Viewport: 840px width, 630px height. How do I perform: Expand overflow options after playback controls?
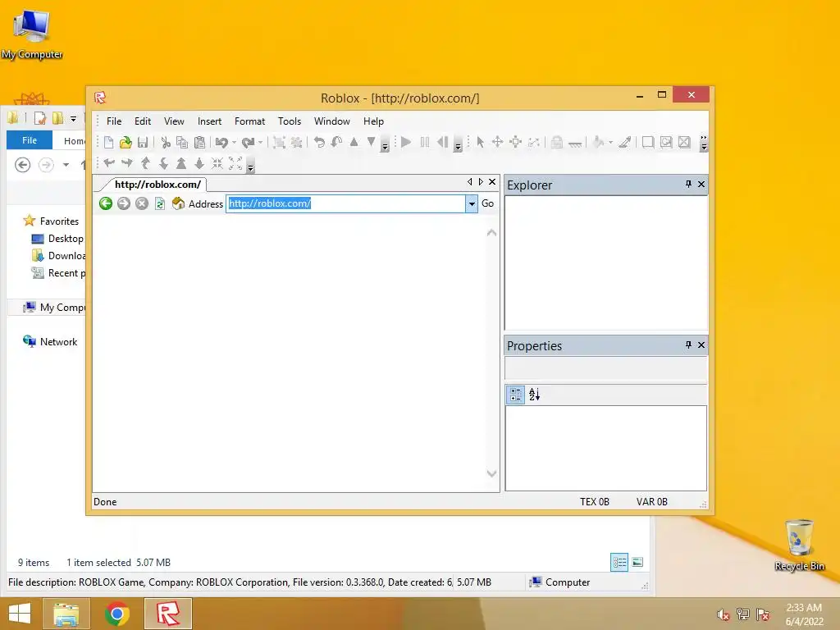(458, 145)
